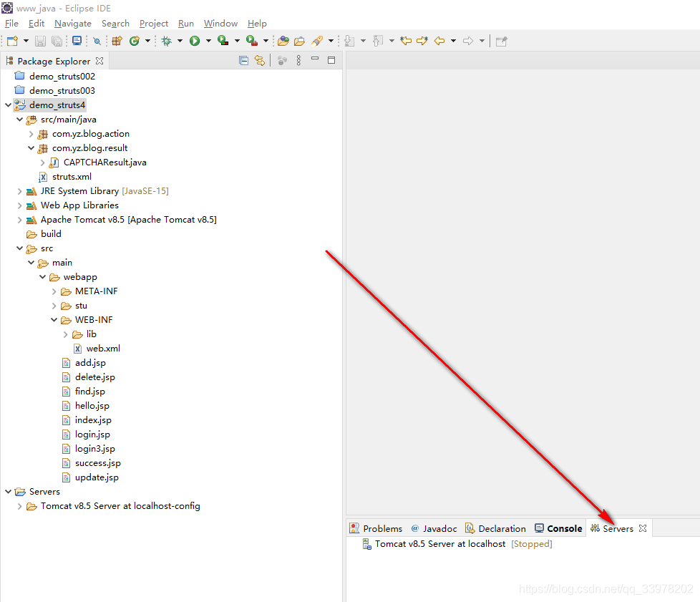Click the New Java Package icon
Image resolution: width=700 pixels, height=602 pixels.
(117, 41)
